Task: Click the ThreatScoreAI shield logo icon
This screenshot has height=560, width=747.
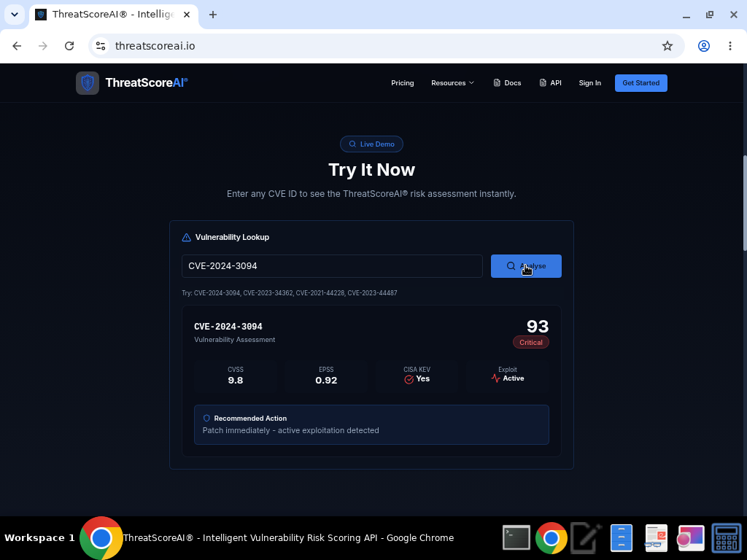Action: (88, 83)
